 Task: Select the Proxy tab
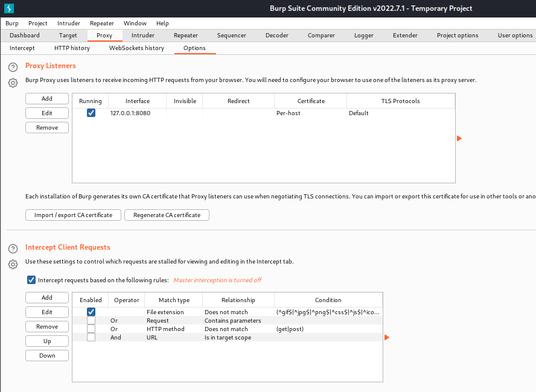tap(104, 35)
